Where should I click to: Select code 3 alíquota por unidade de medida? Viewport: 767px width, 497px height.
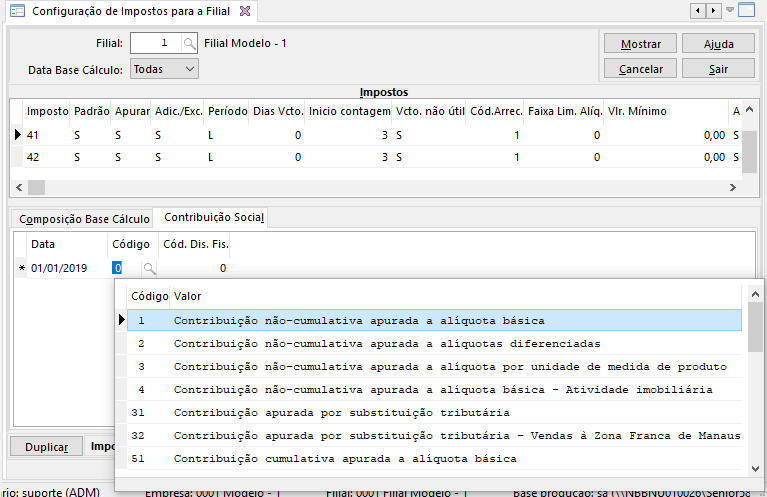434,366
